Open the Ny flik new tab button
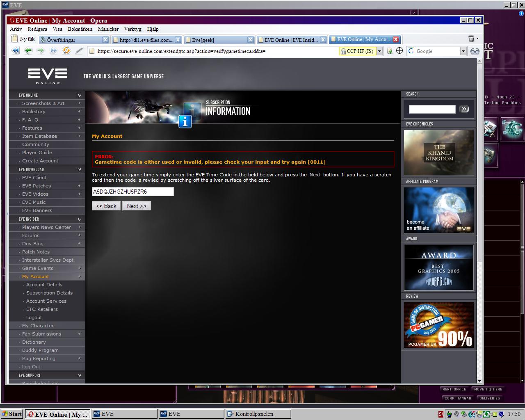The image size is (525, 420). [x=23, y=39]
